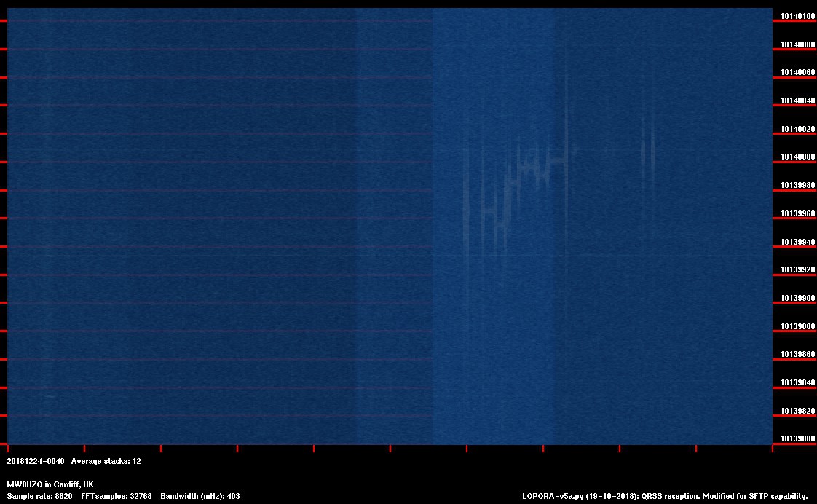Image resolution: width=817 pixels, height=504 pixels.
Task: Click the 10139940 frequency label
Action: [795, 242]
